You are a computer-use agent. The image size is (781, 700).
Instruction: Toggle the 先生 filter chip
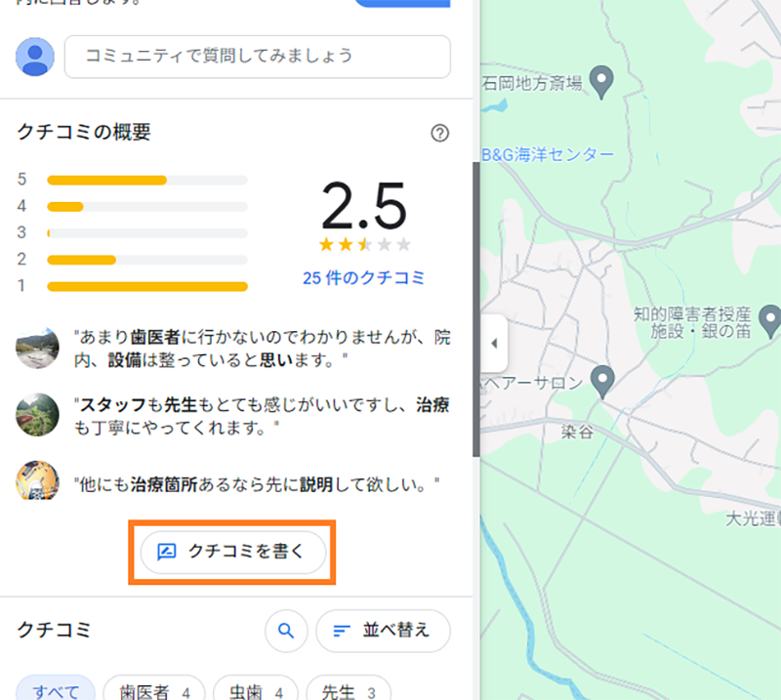tap(348, 689)
